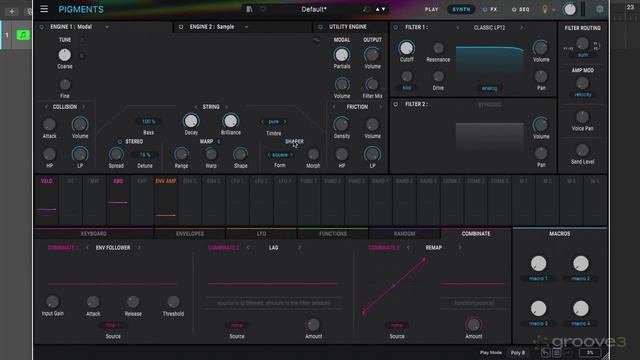
Task: Open the lightbulb sound design tips
Action: 544,9
